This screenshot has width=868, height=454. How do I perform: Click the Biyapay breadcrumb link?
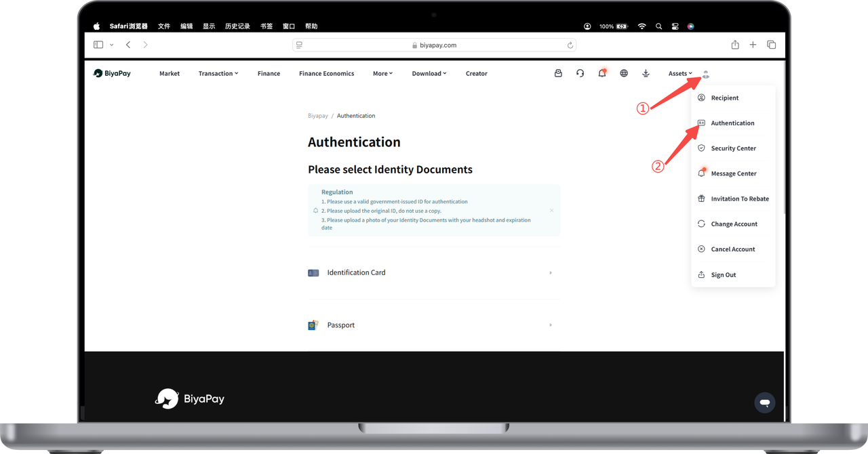tap(317, 116)
